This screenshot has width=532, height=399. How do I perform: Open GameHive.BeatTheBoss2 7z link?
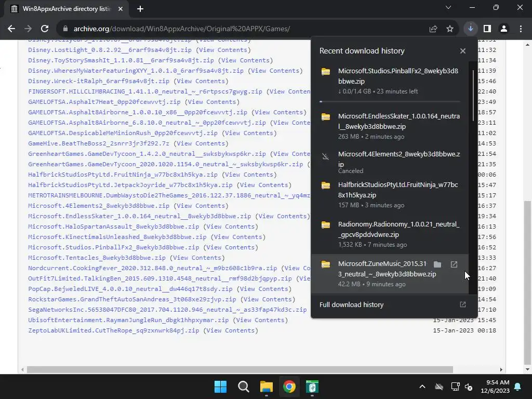99,143
